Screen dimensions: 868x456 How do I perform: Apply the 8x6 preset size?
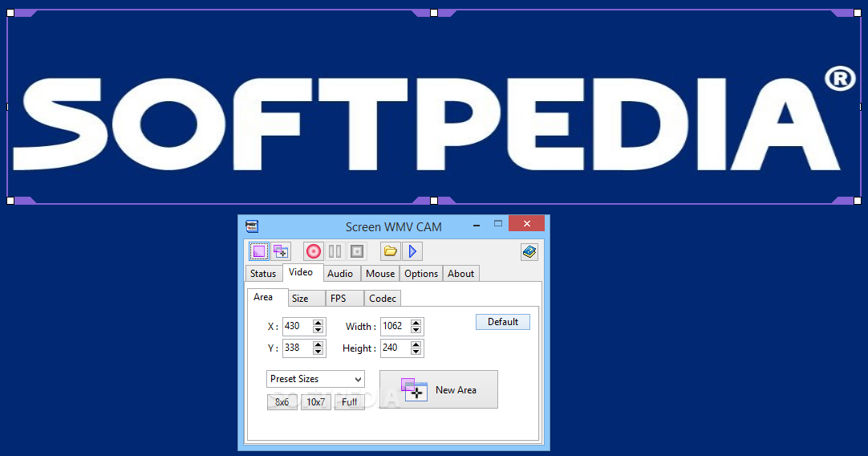point(282,402)
